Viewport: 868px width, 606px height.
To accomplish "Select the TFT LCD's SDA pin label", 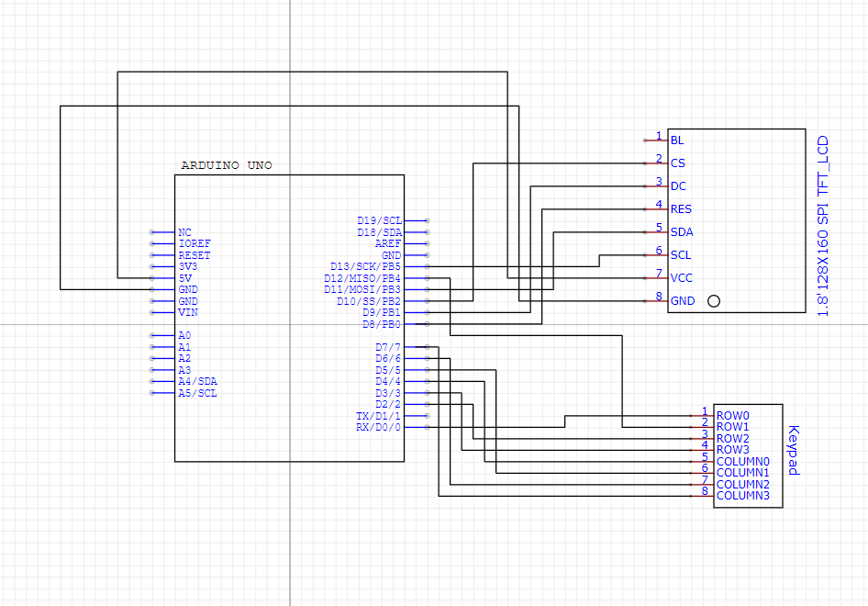I will pyautogui.click(x=682, y=232).
